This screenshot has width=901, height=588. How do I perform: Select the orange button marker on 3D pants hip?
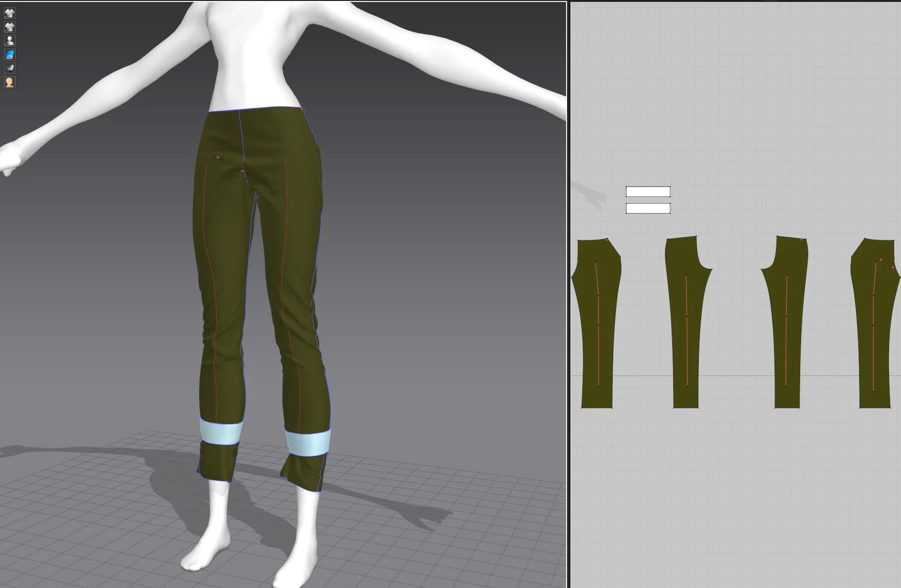[x=218, y=157]
